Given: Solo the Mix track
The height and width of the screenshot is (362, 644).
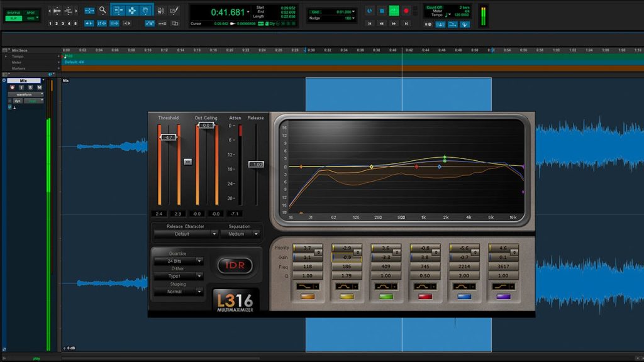Looking at the screenshot, I should pyautogui.click(x=30, y=87).
